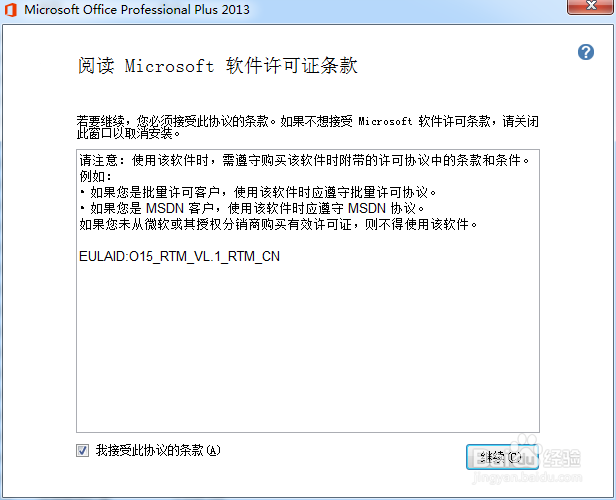Click the jingyan.baidu.com watermark link

(x=527, y=477)
